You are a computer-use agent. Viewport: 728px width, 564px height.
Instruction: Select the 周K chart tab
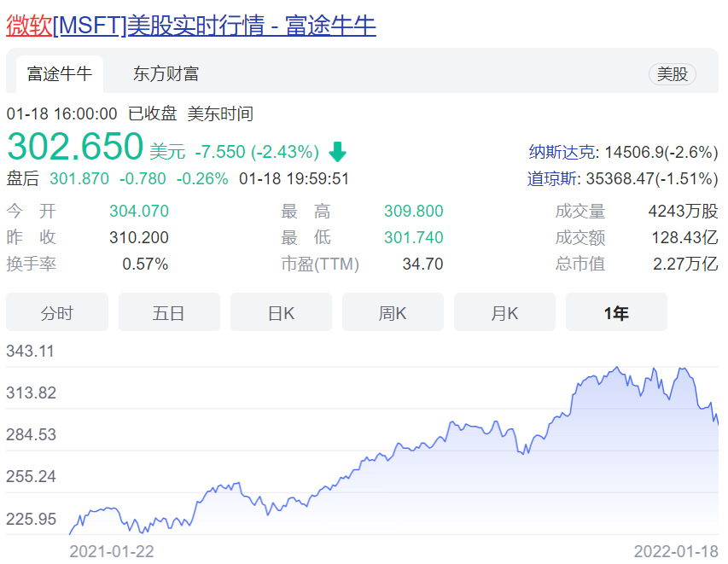(x=393, y=312)
